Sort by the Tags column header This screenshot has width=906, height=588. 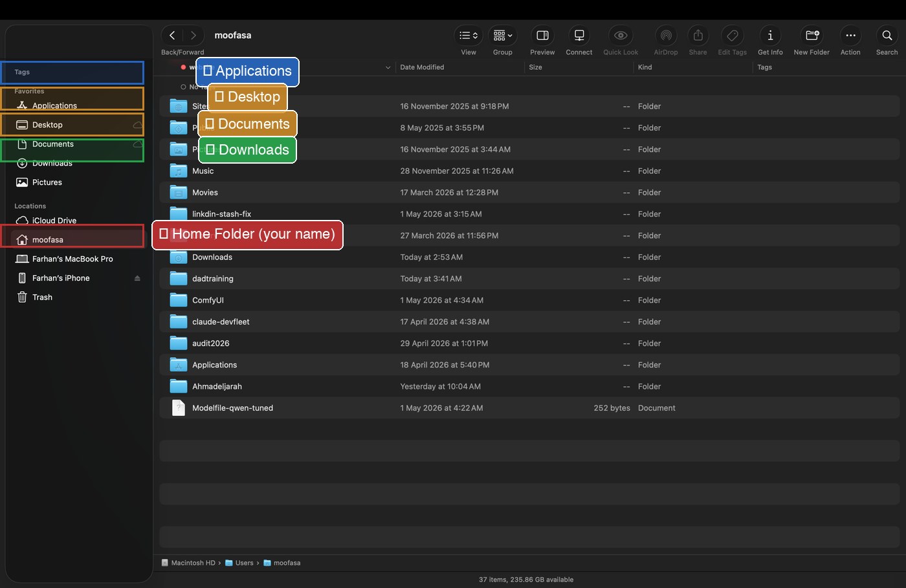click(764, 67)
